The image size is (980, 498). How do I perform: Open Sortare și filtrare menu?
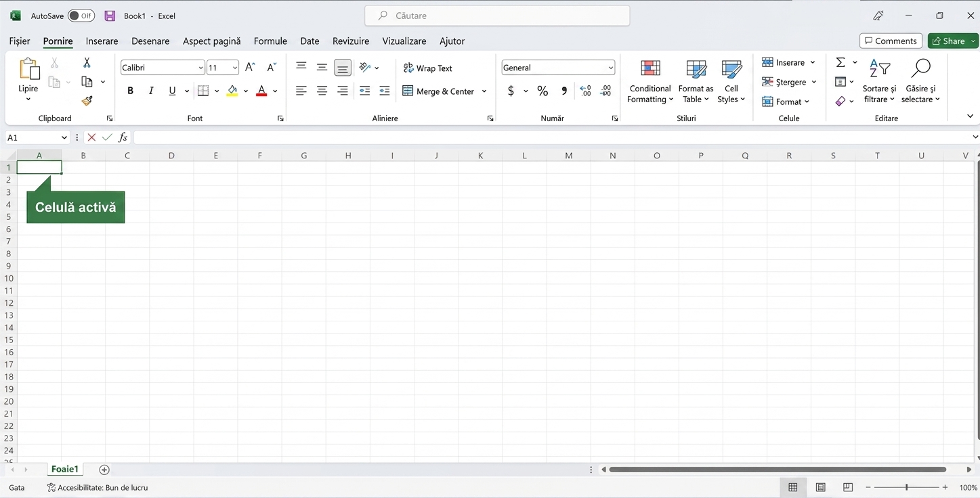879,81
